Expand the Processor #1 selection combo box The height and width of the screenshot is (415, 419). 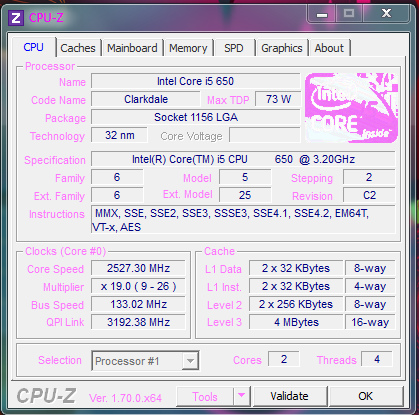click(145, 361)
